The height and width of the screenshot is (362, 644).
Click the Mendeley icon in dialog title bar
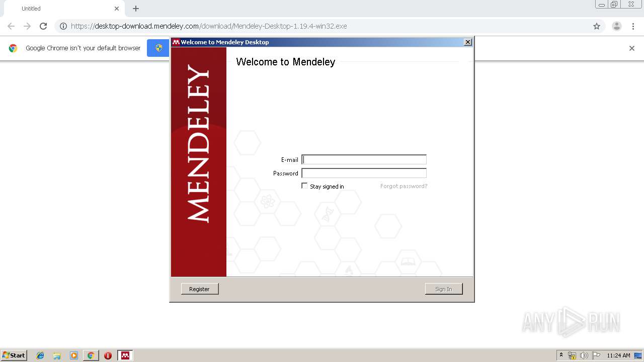coord(176,42)
